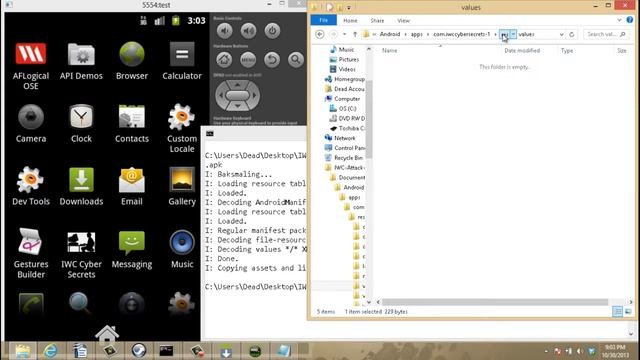Expand the Explorer ribbon chevron
This screenshot has height=360, width=640.
(x=619, y=20)
